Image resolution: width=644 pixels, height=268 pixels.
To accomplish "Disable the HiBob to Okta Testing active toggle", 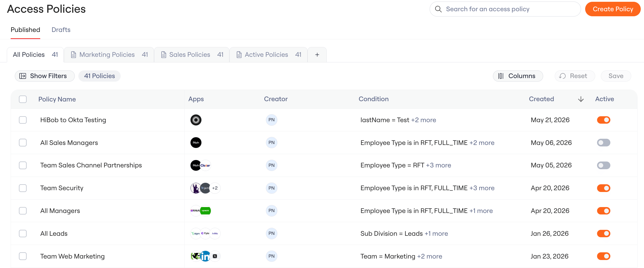I will tap(603, 120).
